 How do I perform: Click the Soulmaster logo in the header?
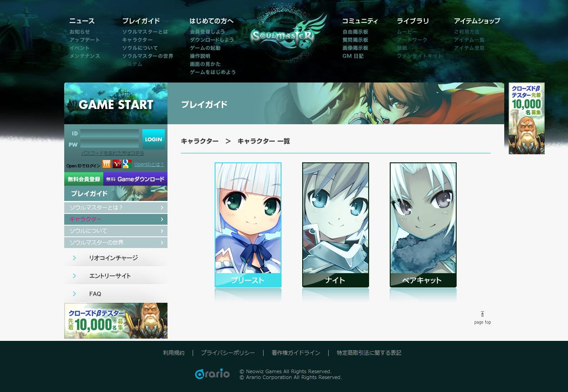(288, 35)
